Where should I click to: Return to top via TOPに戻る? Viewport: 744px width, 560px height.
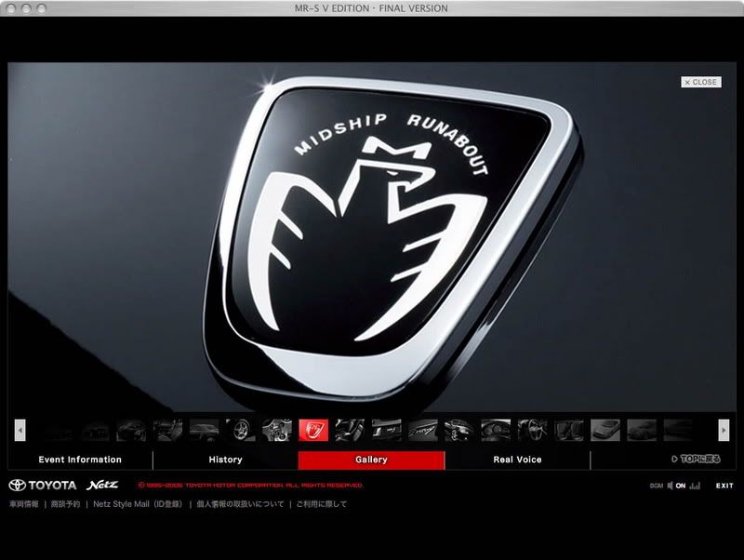coord(696,459)
